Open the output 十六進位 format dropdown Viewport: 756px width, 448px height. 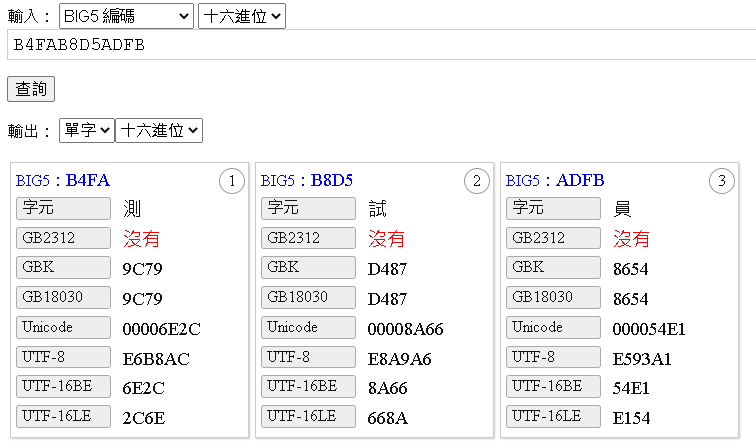coord(159,130)
